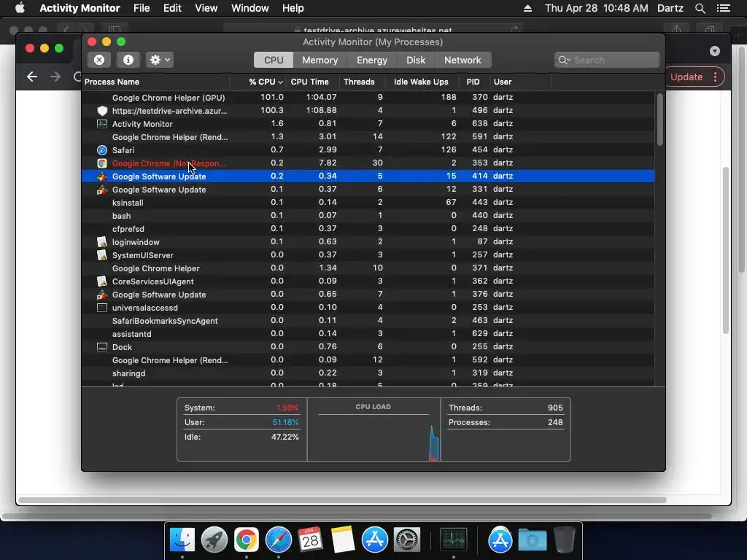Sort by CPU Time column header
This screenshot has height=560, width=747.
[x=309, y=82]
